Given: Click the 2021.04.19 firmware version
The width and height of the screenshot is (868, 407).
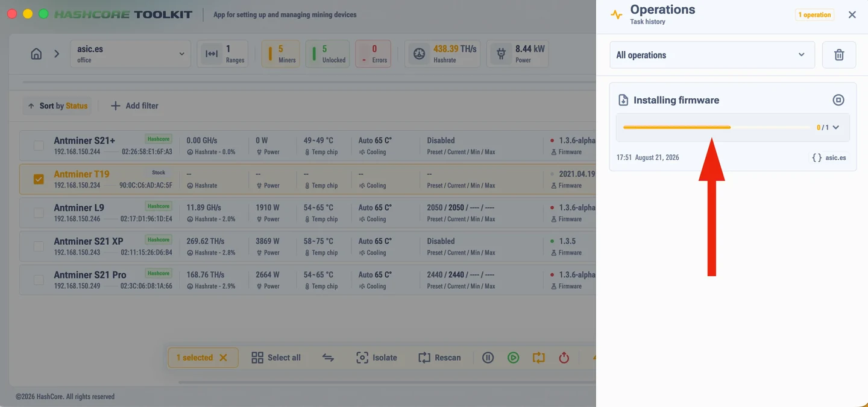Looking at the screenshot, I should 577,174.
